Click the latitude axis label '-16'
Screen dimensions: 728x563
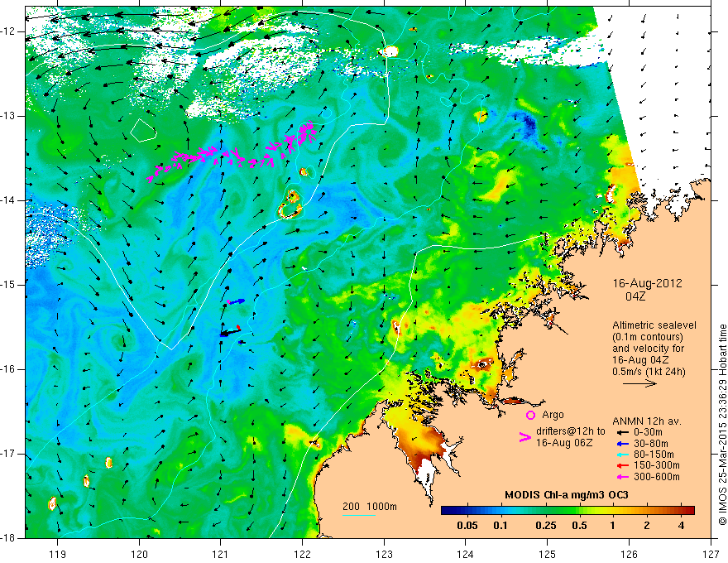click(x=8, y=369)
